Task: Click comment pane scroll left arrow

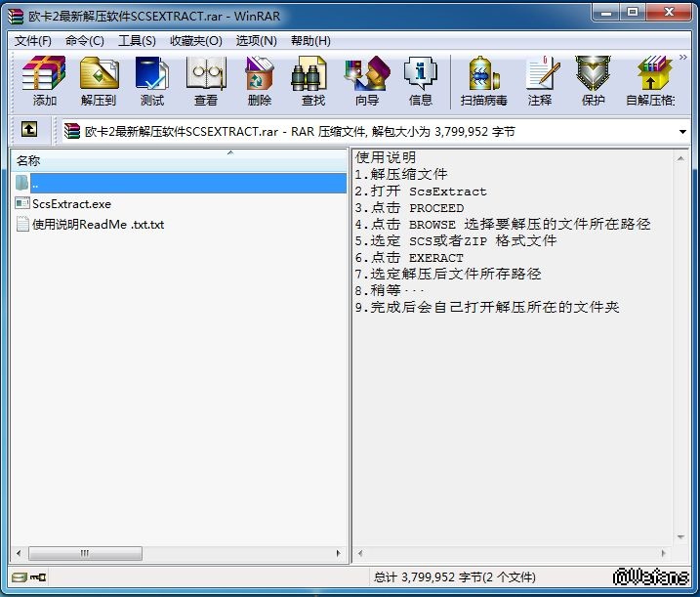Action: coord(360,554)
